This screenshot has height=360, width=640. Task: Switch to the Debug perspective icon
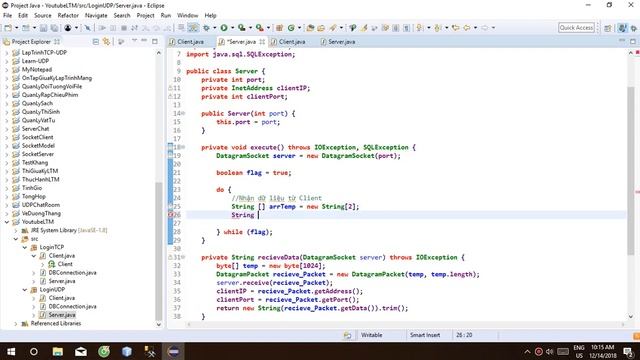click(634, 28)
